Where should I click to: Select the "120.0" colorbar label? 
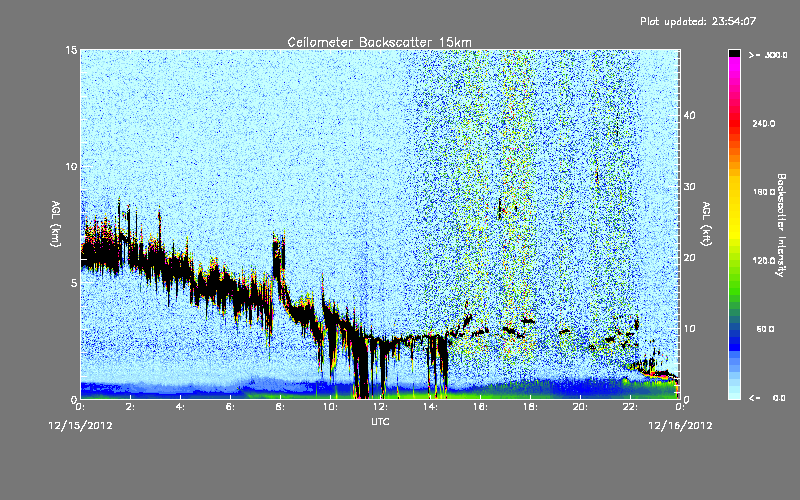tap(764, 260)
